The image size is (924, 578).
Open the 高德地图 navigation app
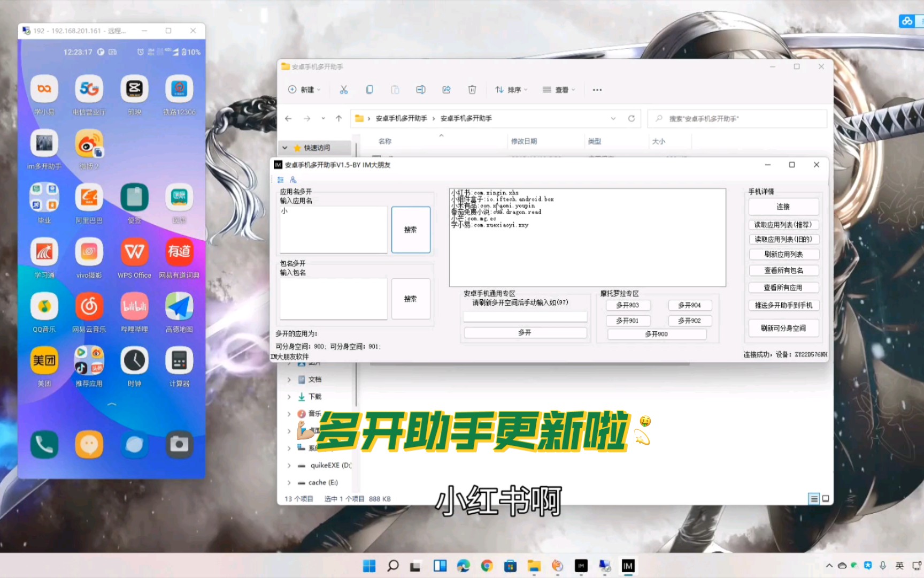click(179, 306)
